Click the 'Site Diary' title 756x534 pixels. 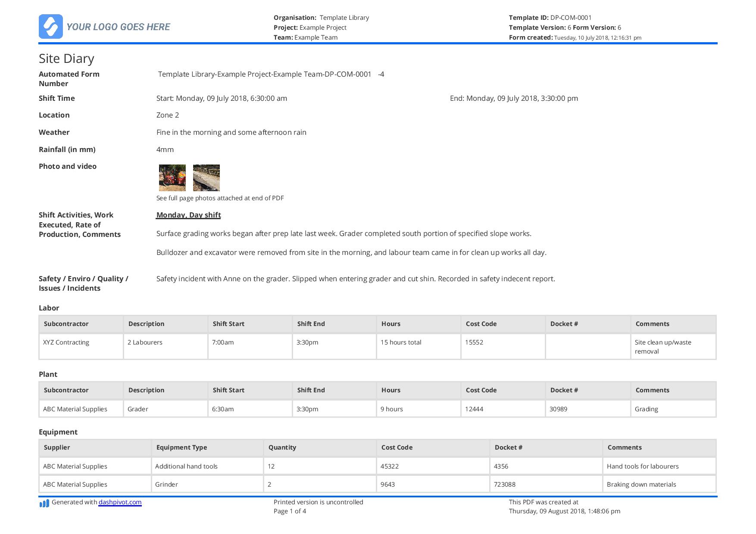click(66, 59)
